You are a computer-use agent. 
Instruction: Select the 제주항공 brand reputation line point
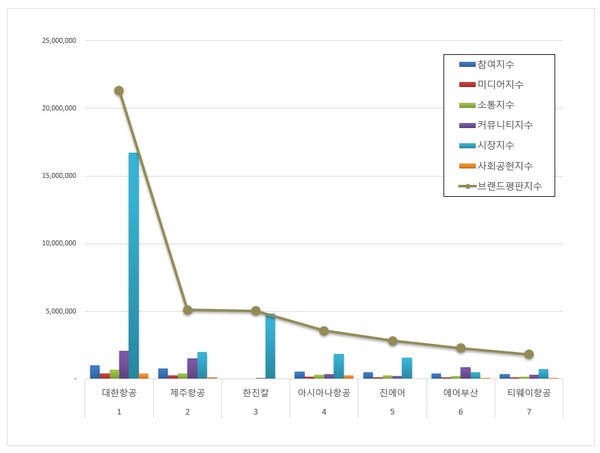[187, 310]
